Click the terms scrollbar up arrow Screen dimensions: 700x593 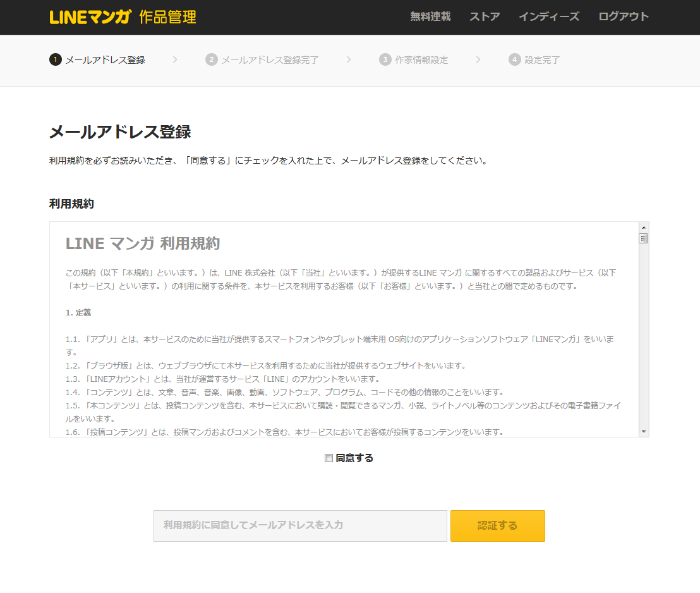pos(643,228)
